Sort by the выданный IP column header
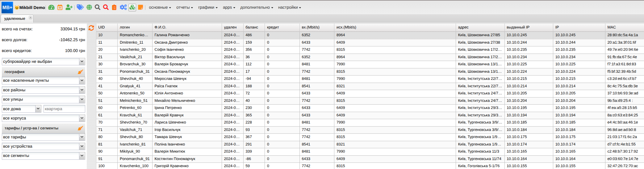The height and width of the screenshot is (169, 644). (529, 27)
